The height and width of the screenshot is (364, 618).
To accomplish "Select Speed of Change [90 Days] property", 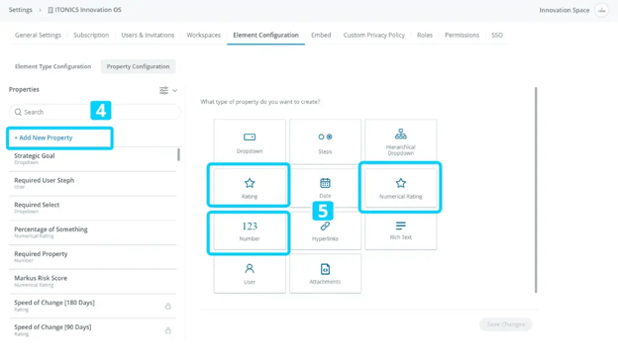I will (93, 330).
